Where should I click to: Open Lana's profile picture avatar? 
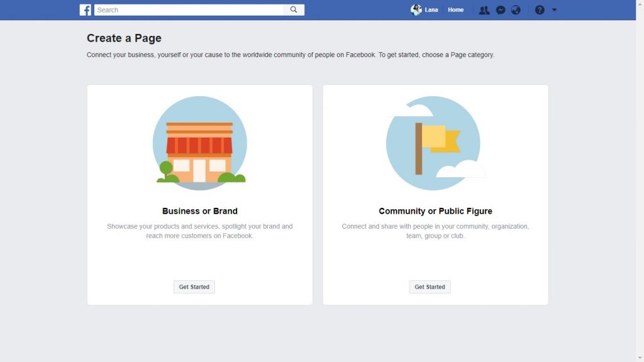pyautogui.click(x=416, y=10)
